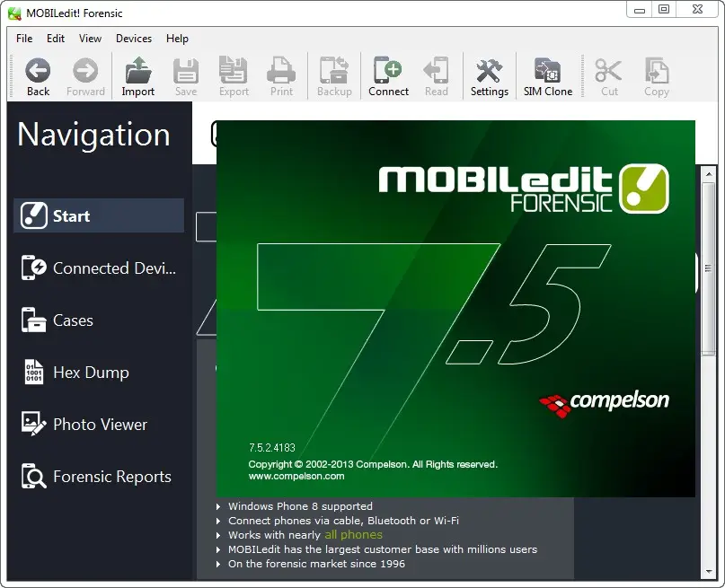Close the MOBILedit Forensic window
Screen dimensions: 725x588
698,10
